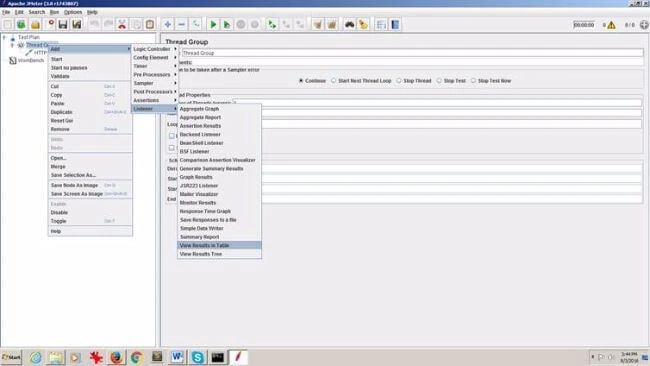Screen dimensions: 650x366
Task: Open Chrome from the taskbar
Action: tap(136, 357)
